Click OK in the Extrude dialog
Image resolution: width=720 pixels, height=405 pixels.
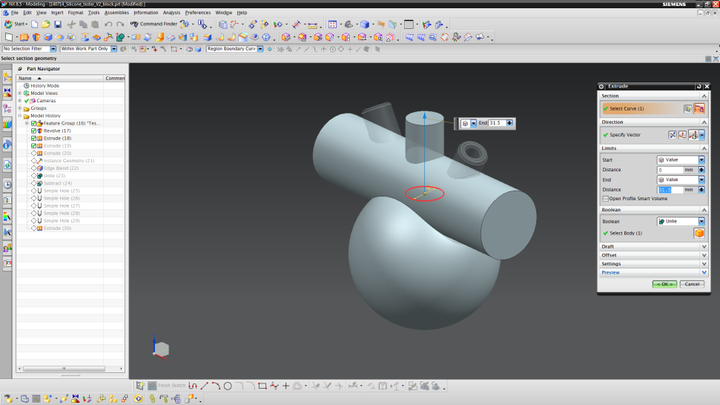pos(664,284)
